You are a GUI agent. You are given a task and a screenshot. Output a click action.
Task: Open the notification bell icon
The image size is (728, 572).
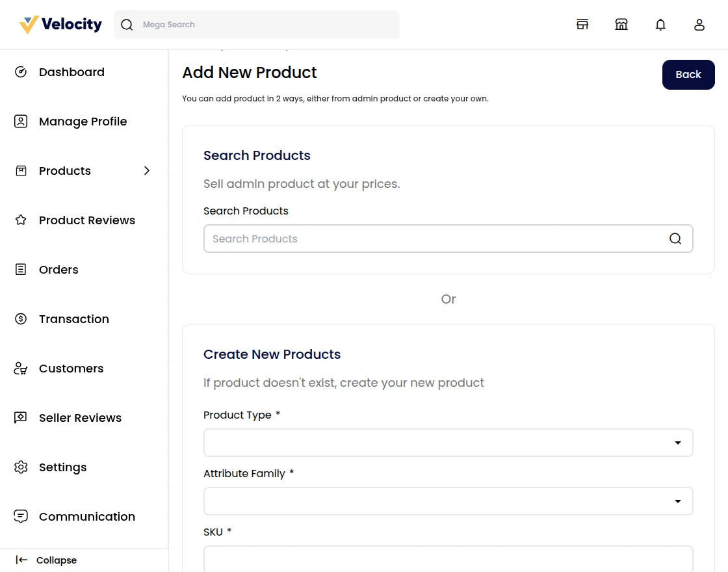coord(660,24)
